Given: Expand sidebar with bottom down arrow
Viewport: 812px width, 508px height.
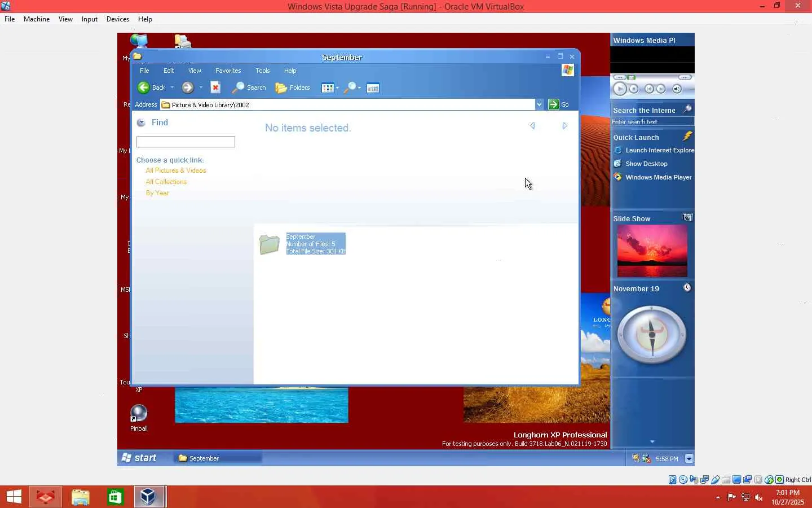Looking at the screenshot, I should point(652,441).
